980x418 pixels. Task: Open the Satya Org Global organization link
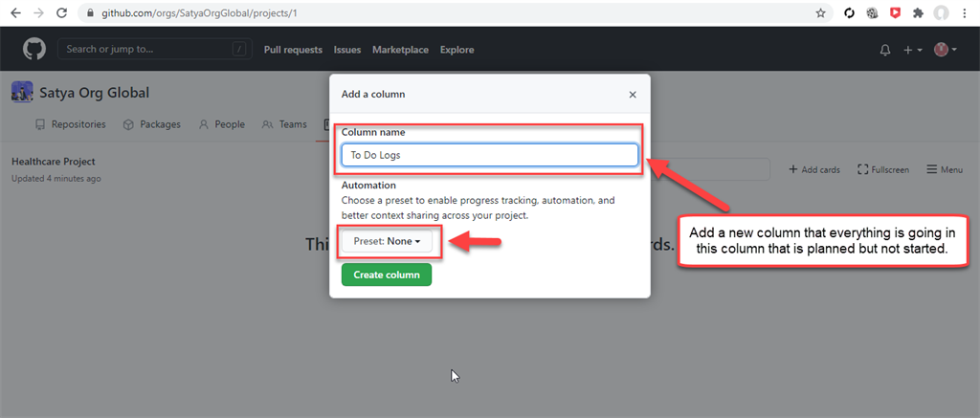point(95,93)
